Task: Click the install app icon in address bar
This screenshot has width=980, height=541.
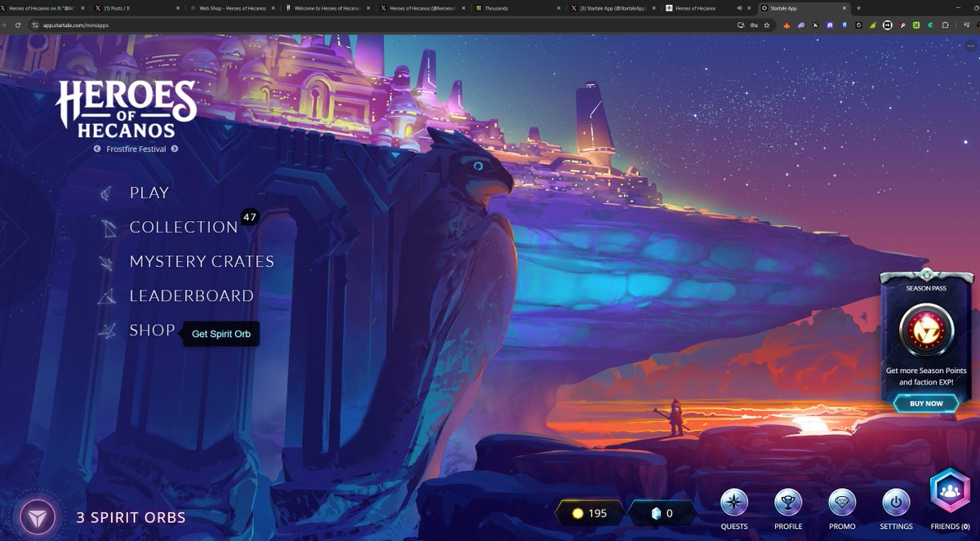Action: coord(741,24)
